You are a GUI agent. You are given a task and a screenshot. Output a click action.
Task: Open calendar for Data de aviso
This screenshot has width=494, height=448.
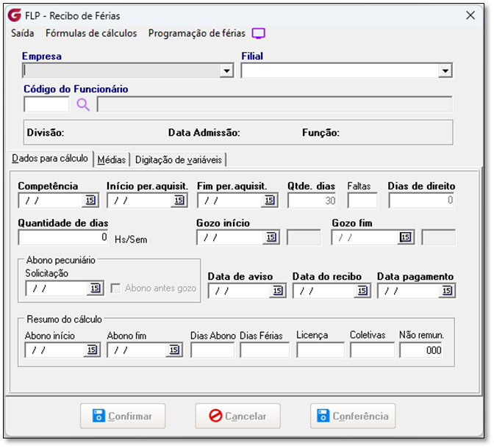(278, 291)
